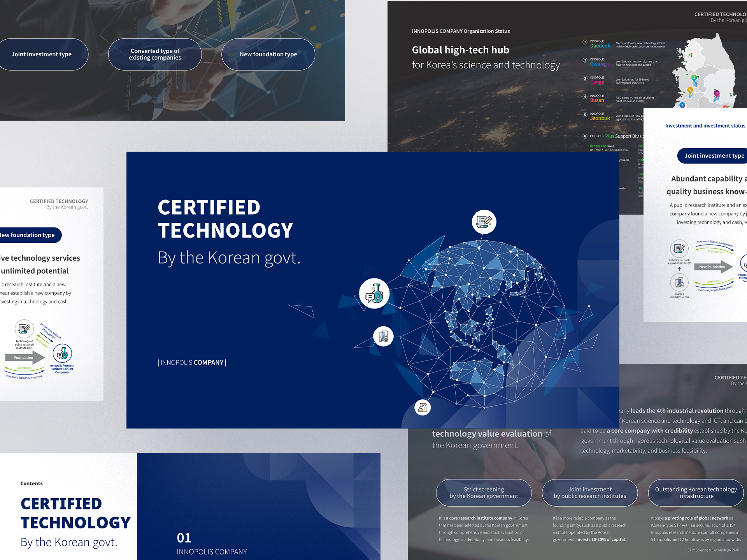Click Abundant capability heading on right slide

[x=707, y=185]
